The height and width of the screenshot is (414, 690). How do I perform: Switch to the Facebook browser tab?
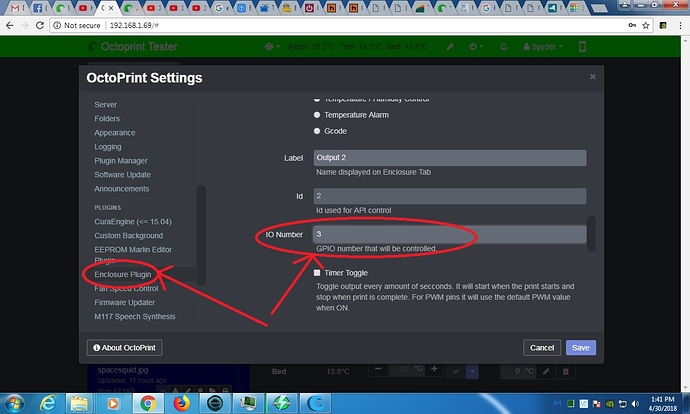[38, 8]
